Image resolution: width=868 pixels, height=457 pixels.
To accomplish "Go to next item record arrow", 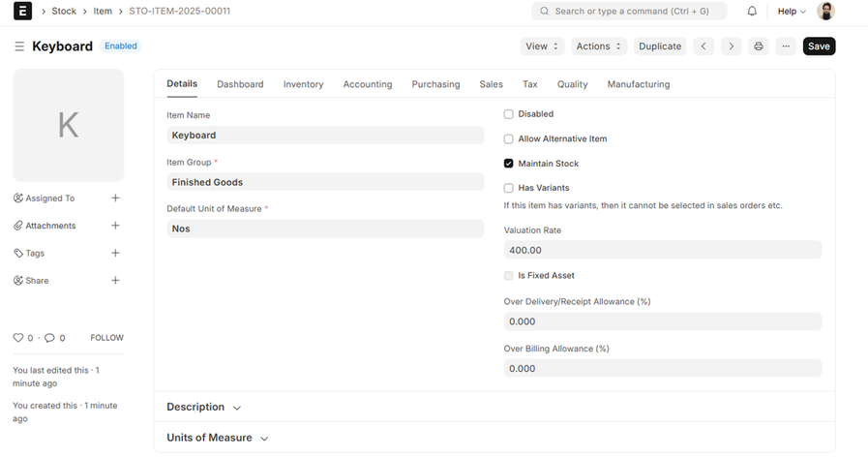I will pyautogui.click(x=732, y=46).
